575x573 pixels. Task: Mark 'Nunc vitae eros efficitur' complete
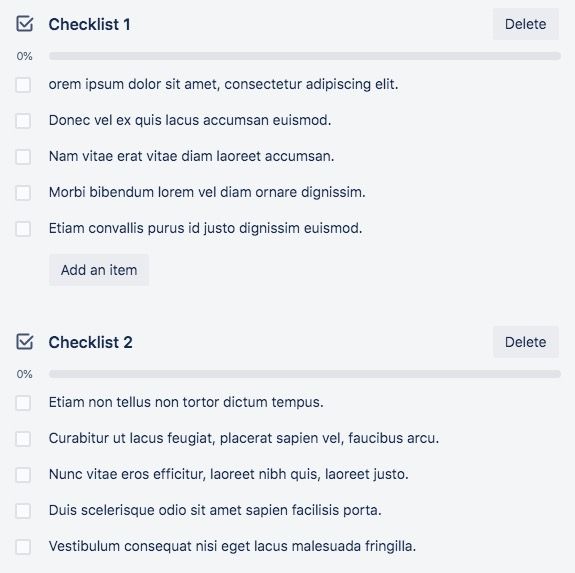23,474
